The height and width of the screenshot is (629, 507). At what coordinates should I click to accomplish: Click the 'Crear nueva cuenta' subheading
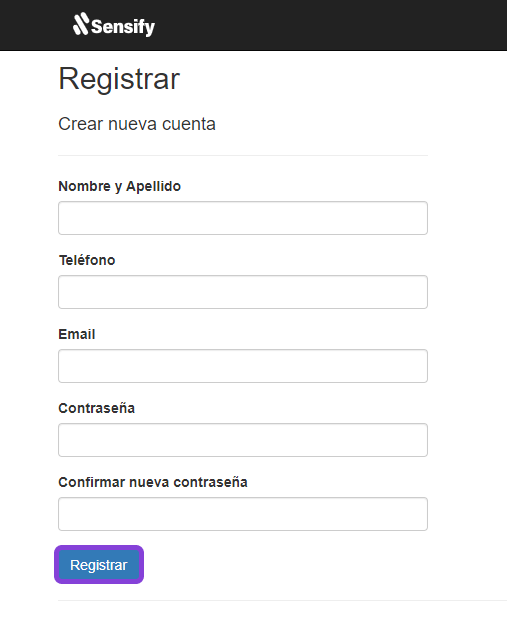point(137,124)
